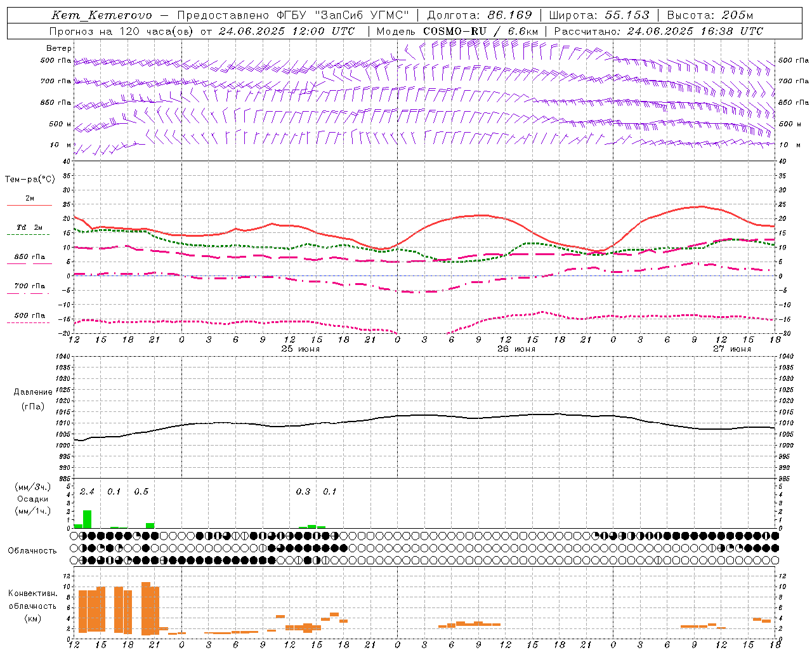Click the 25 июня date label
Screen dimensions: 812x650
click(x=301, y=349)
